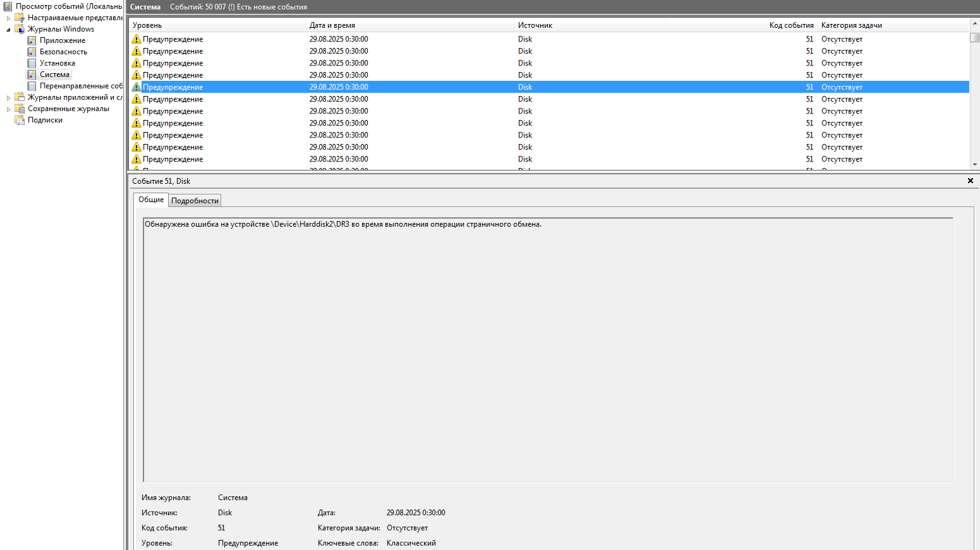
Task: Click the log icon beside Система in tree
Action: (x=32, y=75)
